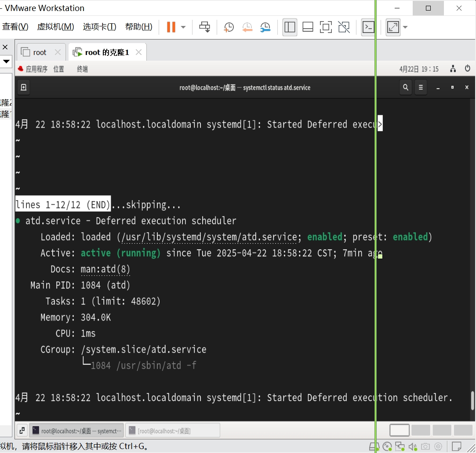The width and height of the screenshot is (476, 453).
Task: Click the webcam device status icon
Action: click(438, 446)
